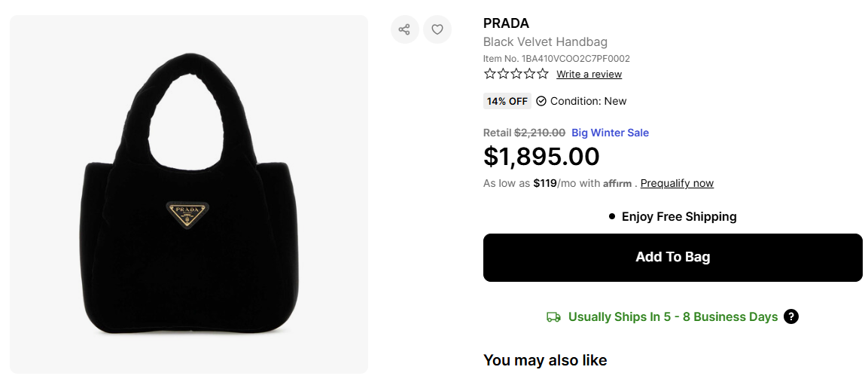The image size is (868, 379).
Task: Open the black velvet handbag product photo
Action: click(x=188, y=194)
